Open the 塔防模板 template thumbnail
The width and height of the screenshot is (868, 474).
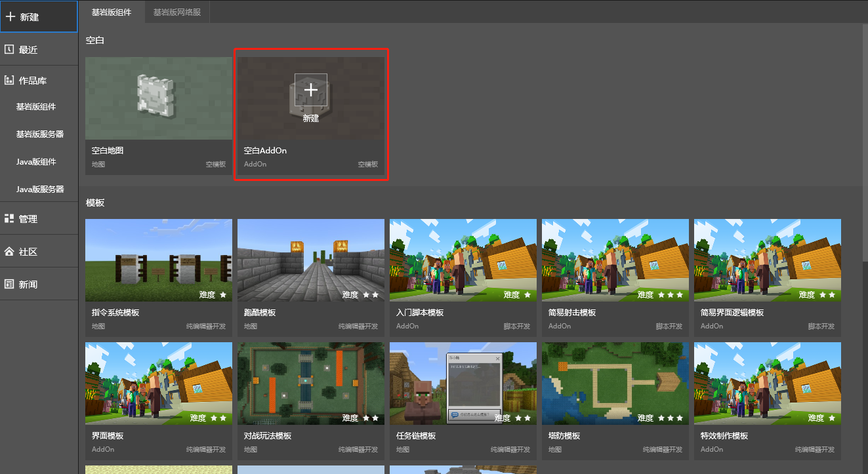(x=615, y=384)
